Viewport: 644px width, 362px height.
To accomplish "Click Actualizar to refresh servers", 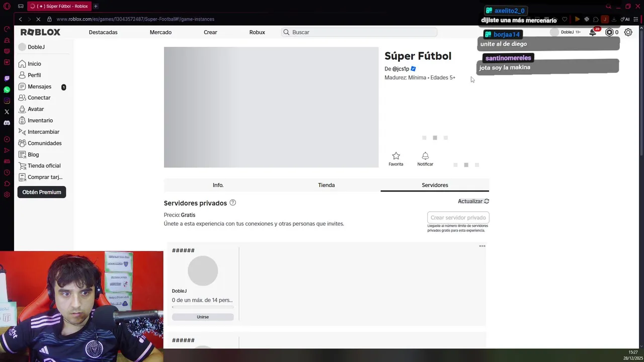I will [473, 201].
